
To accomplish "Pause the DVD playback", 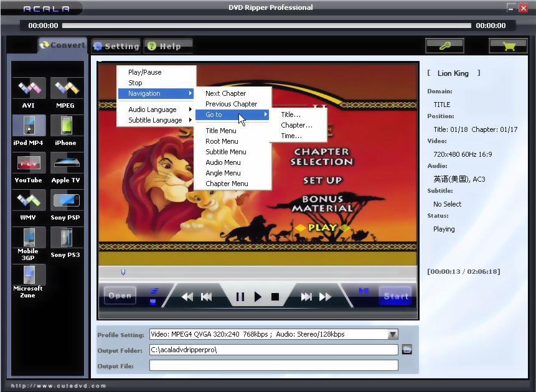I will [x=240, y=297].
